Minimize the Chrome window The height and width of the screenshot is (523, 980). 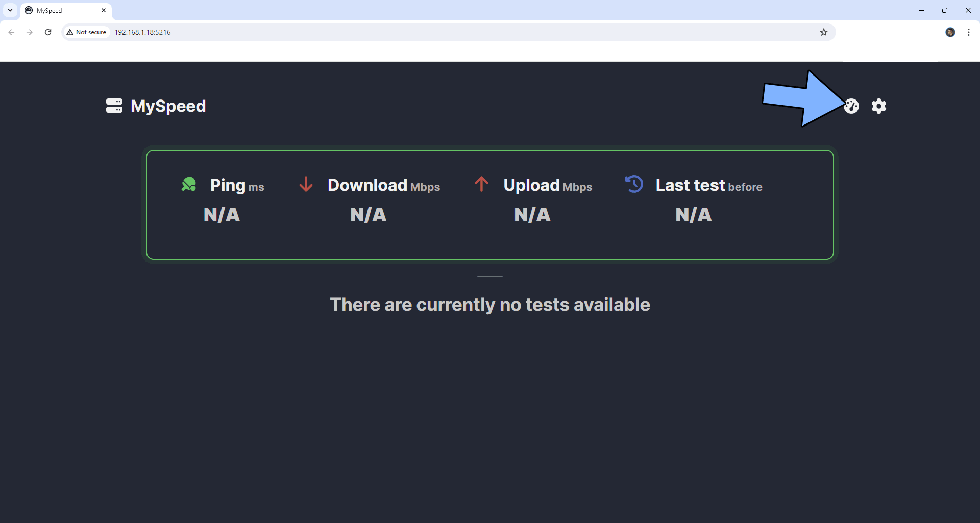(x=921, y=10)
